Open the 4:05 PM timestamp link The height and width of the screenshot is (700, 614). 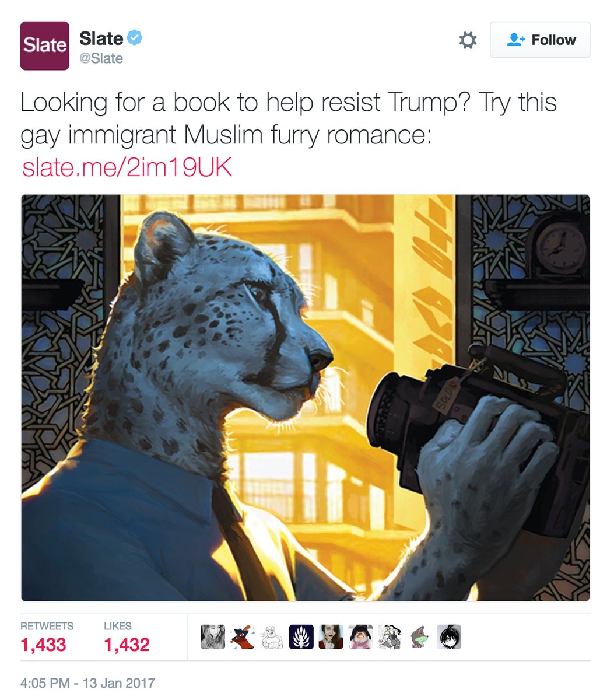(87, 682)
